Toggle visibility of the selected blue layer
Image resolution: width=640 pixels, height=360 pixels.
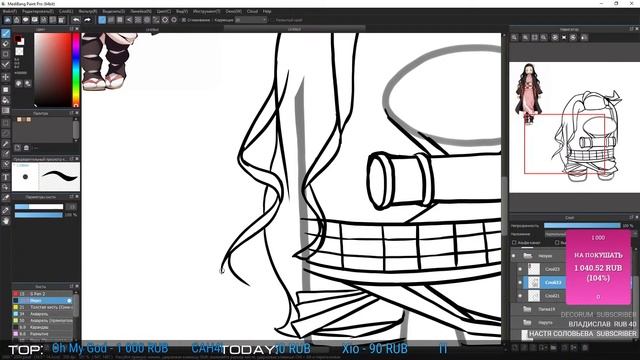coord(520,282)
